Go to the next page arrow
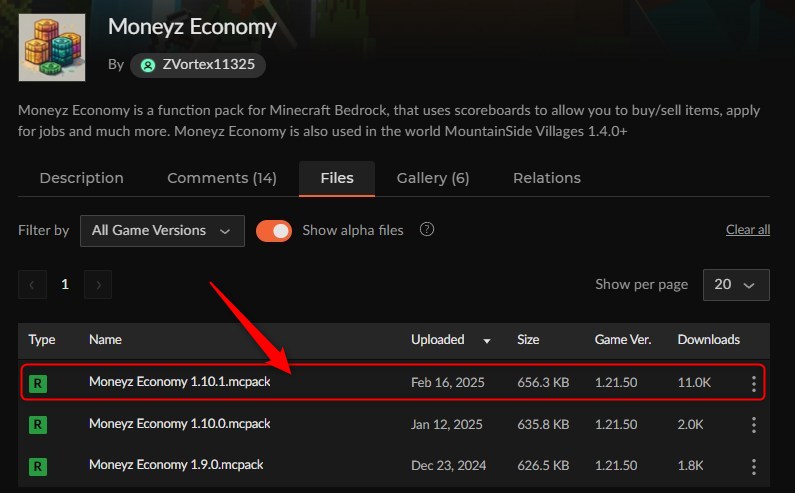The width and height of the screenshot is (795, 493). (98, 285)
